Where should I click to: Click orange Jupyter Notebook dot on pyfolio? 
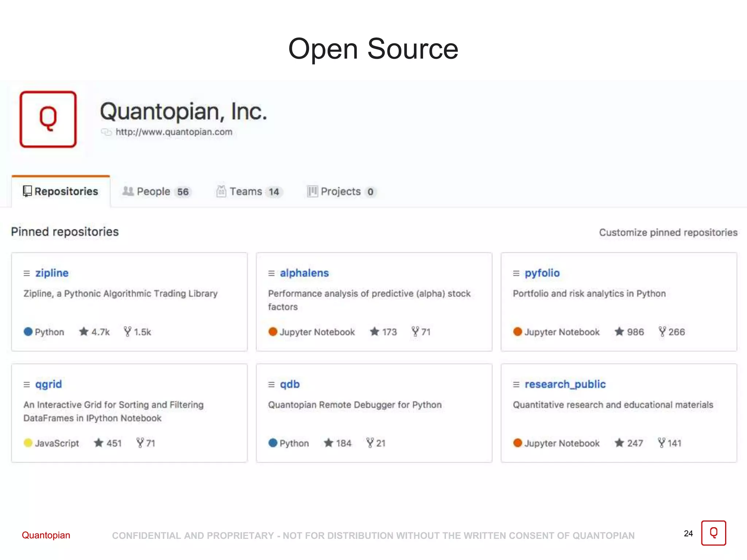(x=518, y=331)
